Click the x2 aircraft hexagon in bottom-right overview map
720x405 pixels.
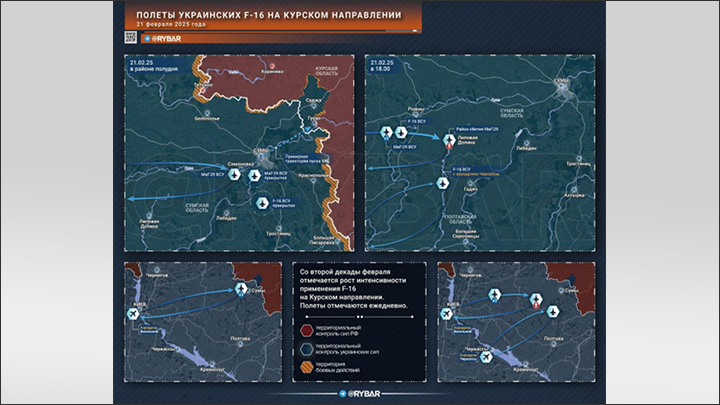[x=494, y=295]
